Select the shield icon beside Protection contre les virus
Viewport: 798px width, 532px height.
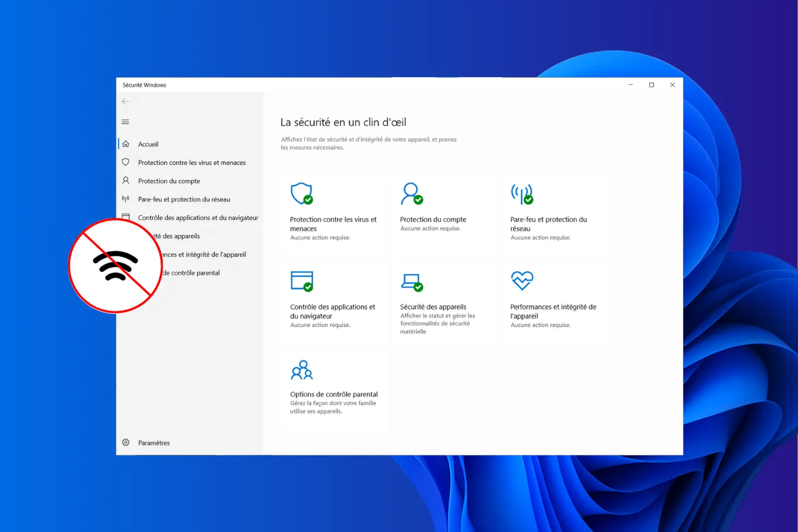125,162
